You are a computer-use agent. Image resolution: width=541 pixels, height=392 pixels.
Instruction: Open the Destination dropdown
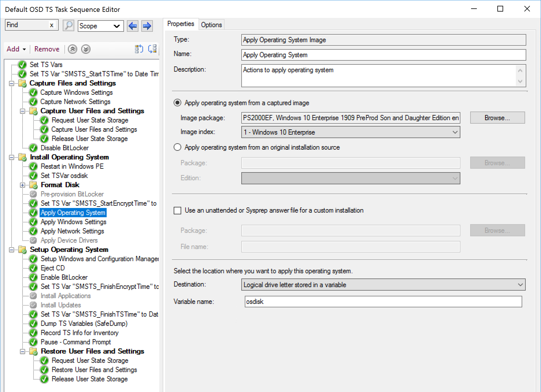520,285
